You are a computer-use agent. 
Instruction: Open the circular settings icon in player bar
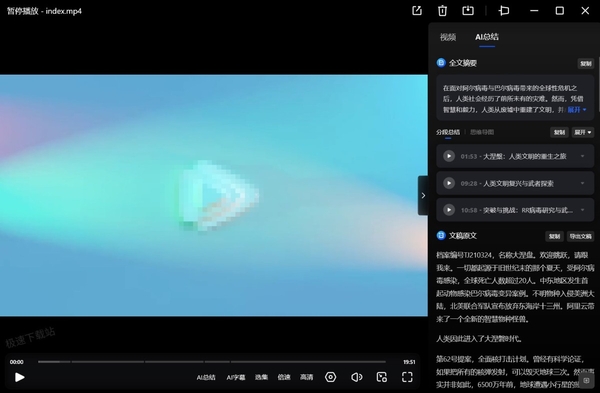[x=331, y=377]
